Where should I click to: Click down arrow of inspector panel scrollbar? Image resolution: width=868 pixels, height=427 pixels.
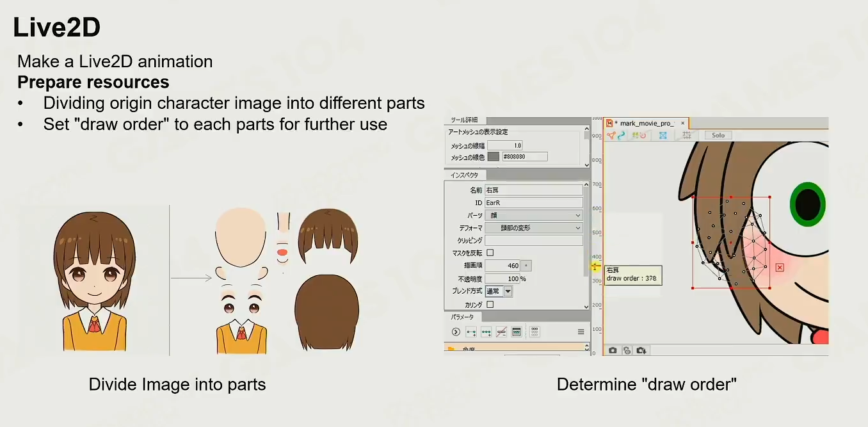point(587,307)
